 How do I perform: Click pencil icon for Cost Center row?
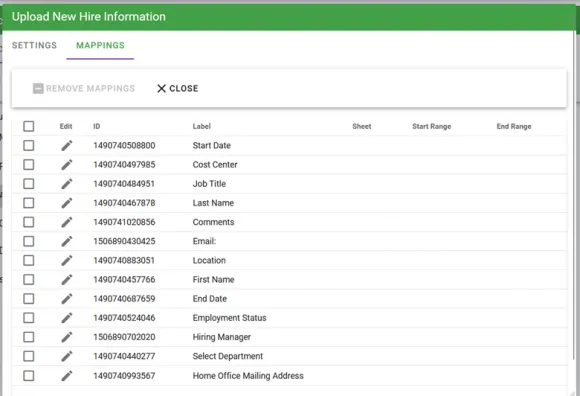point(67,165)
